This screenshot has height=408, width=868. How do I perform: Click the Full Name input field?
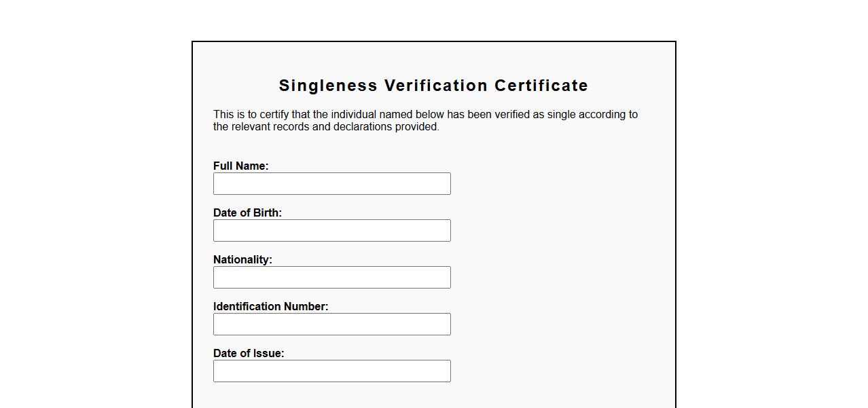click(331, 183)
